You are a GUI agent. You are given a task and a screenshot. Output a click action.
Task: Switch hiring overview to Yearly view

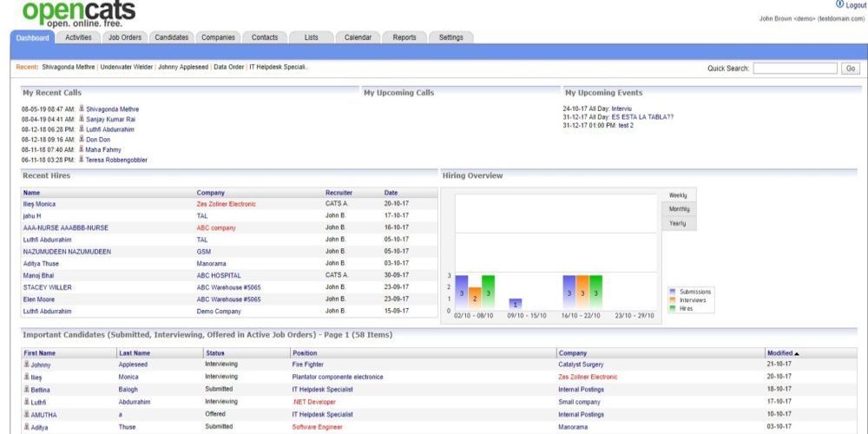[x=678, y=223]
